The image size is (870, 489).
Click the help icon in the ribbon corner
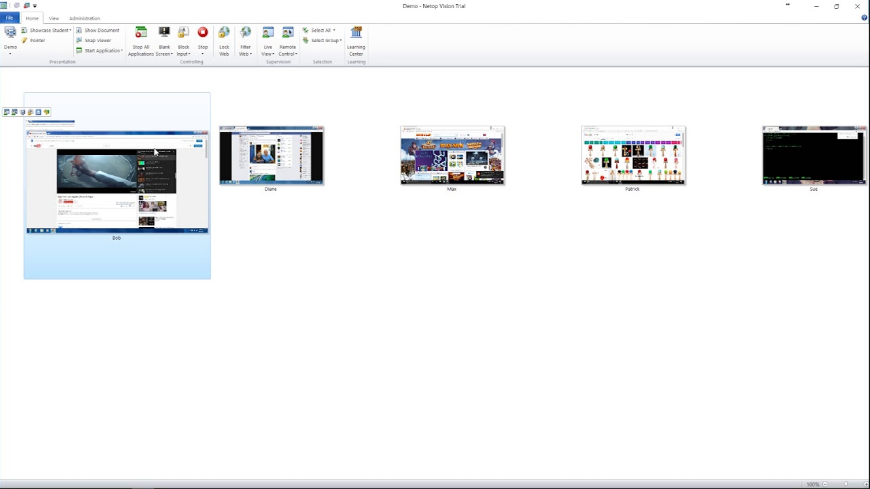click(864, 17)
